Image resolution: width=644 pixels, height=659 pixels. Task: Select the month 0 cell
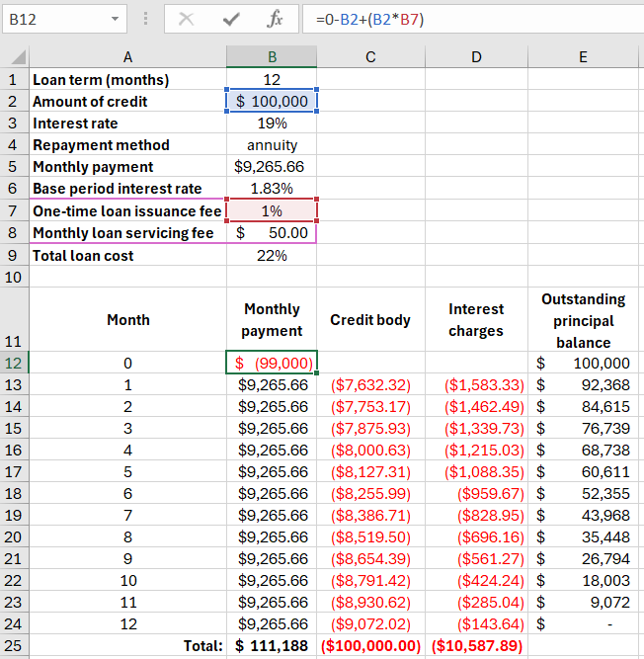pos(127,363)
